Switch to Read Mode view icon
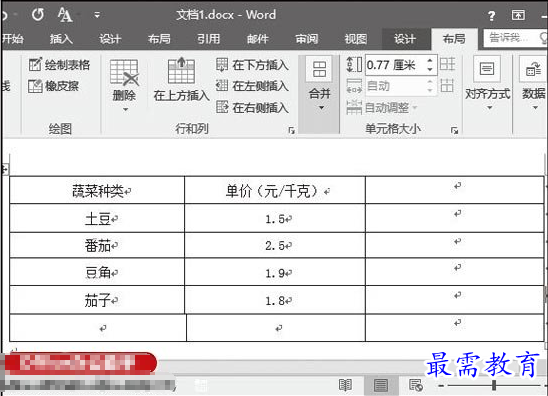 (x=345, y=385)
